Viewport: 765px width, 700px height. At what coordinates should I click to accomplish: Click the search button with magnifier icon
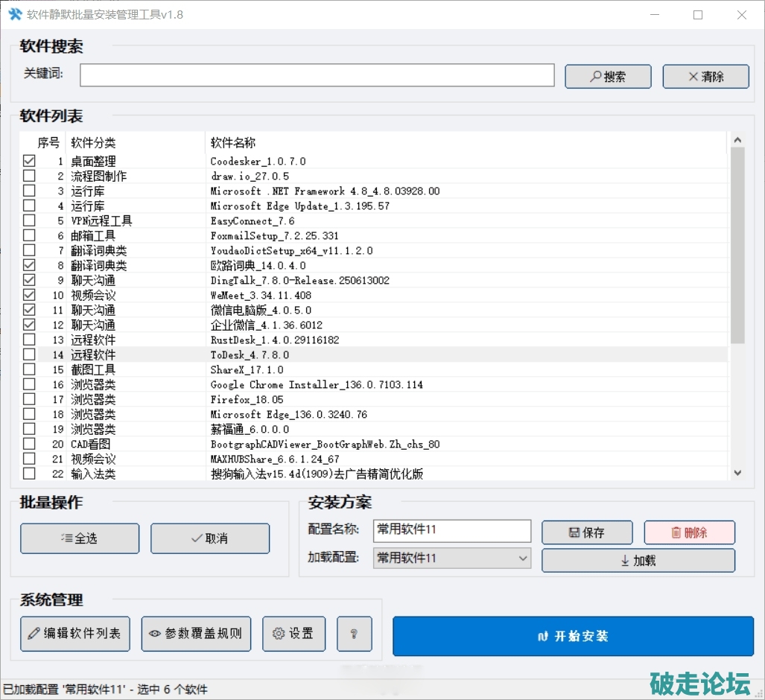click(x=608, y=77)
